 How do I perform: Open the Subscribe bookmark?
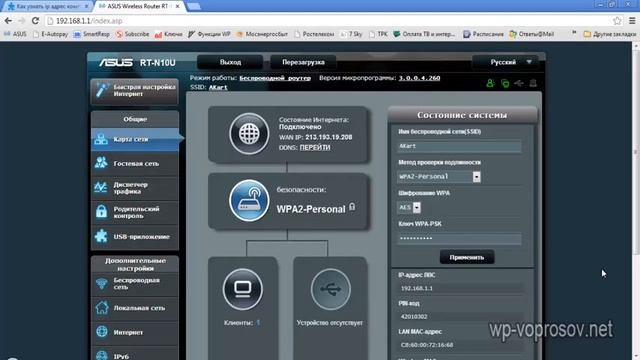point(133,34)
